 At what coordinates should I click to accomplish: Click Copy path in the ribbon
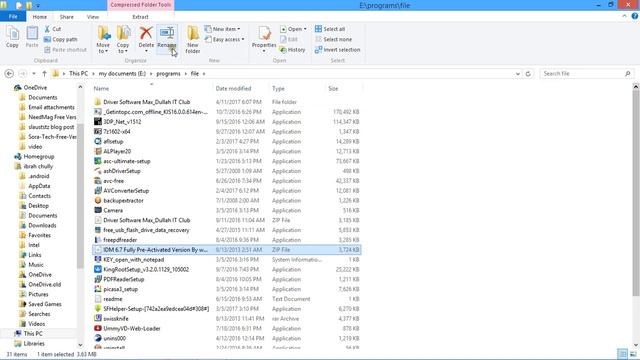point(60,39)
